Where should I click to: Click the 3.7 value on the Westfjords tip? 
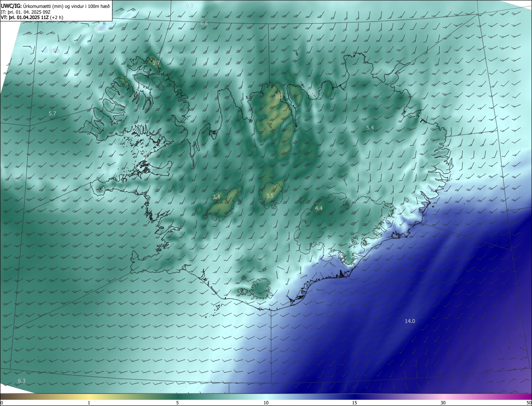[156, 63]
